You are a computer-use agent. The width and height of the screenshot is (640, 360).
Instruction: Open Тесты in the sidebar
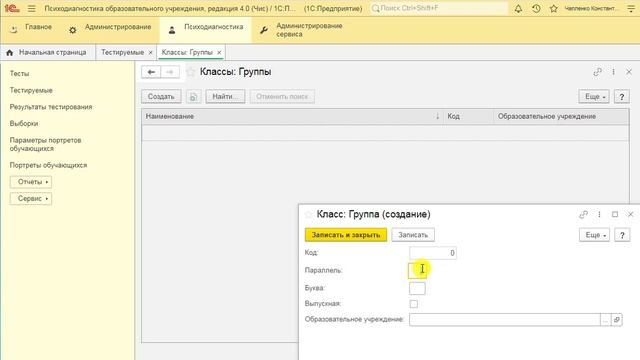[19, 73]
